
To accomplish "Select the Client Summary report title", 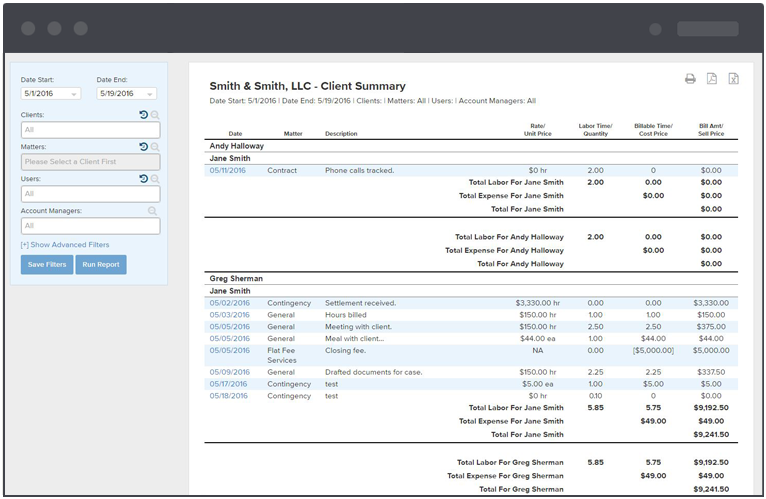I will click(307, 86).
